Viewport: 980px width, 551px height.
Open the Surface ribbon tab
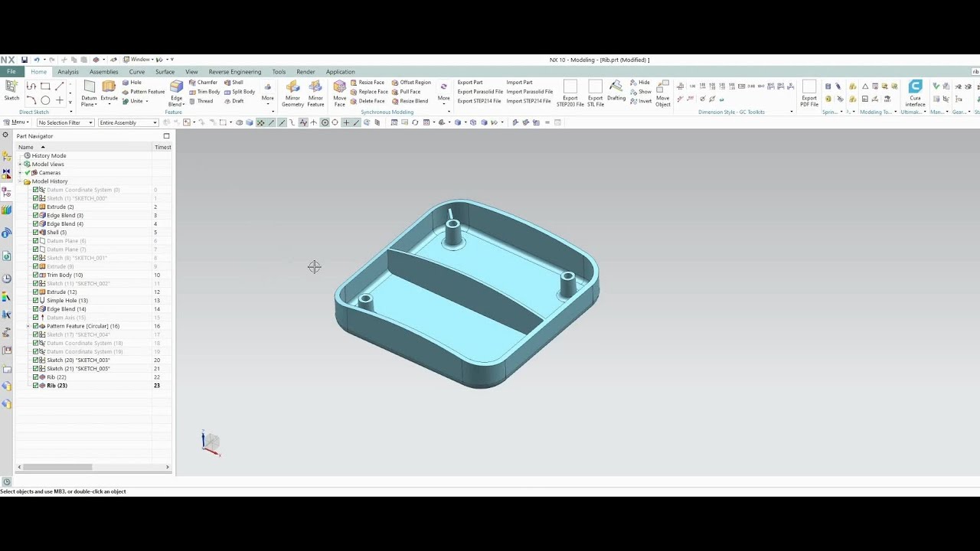click(165, 72)
